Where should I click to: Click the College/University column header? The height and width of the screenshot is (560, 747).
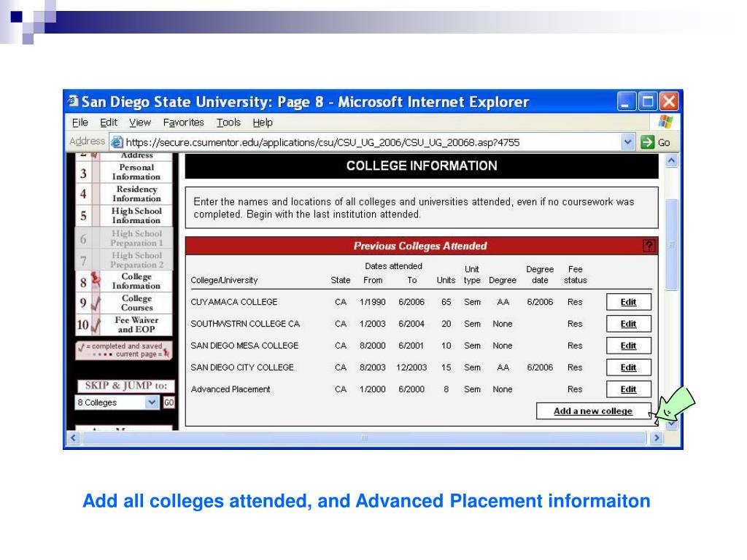click(224, 280)
